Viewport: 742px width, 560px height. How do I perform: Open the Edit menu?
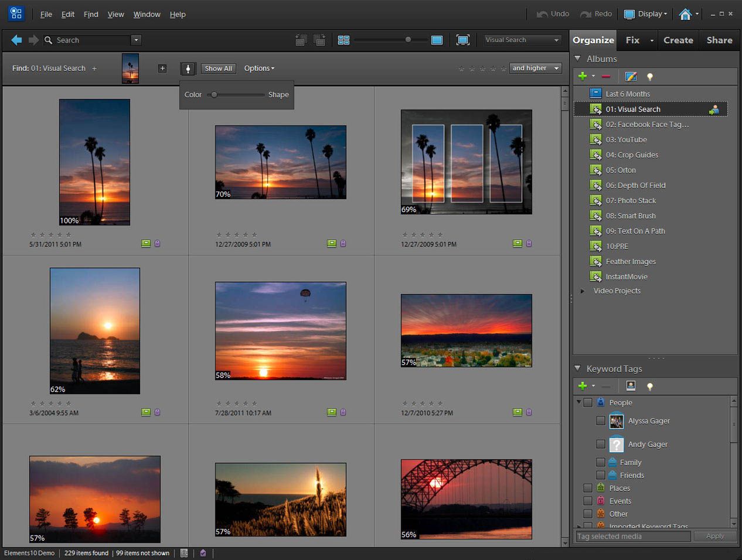[x=68, y=14]
